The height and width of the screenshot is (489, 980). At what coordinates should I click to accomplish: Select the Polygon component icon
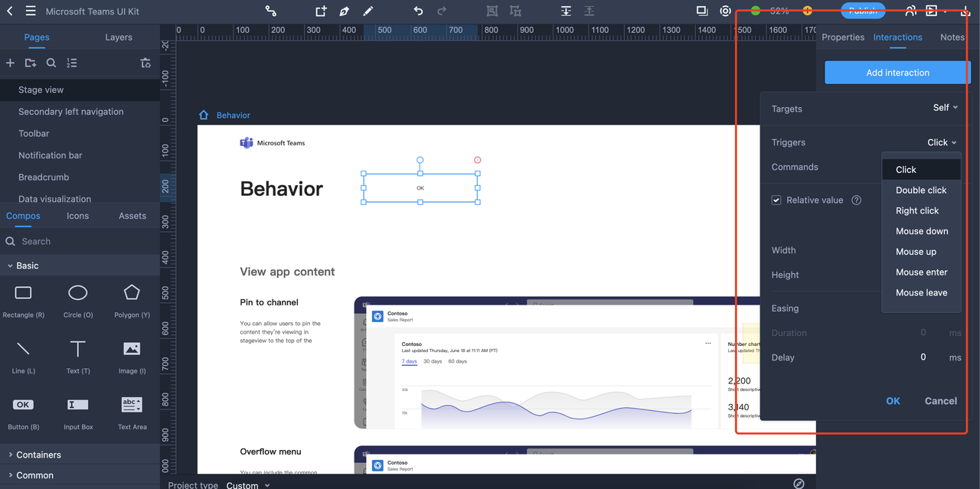tap(132, 292)
